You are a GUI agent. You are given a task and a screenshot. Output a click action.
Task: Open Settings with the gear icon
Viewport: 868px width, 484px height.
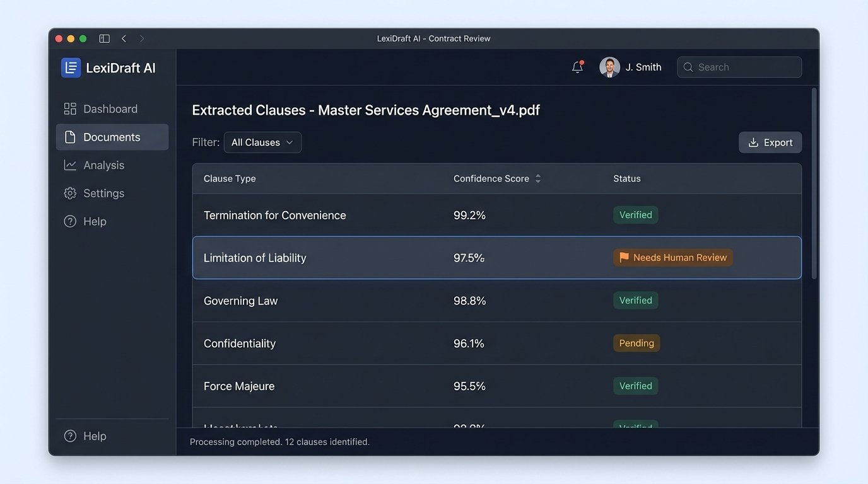coord(69,193)
